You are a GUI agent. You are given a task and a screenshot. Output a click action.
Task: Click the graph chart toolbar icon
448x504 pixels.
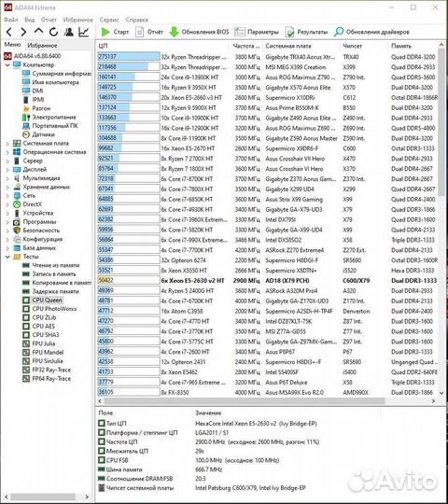[x=84, y=32]
